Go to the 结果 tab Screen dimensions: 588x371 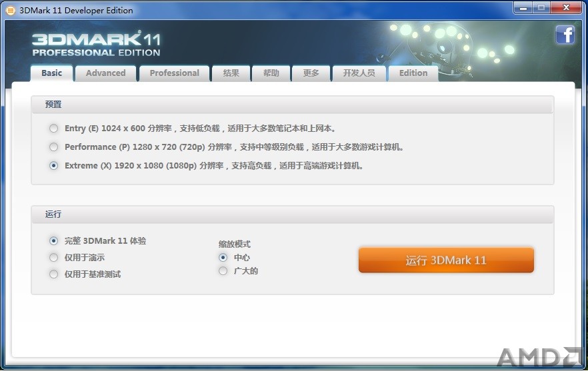click(x=231, y=73)
